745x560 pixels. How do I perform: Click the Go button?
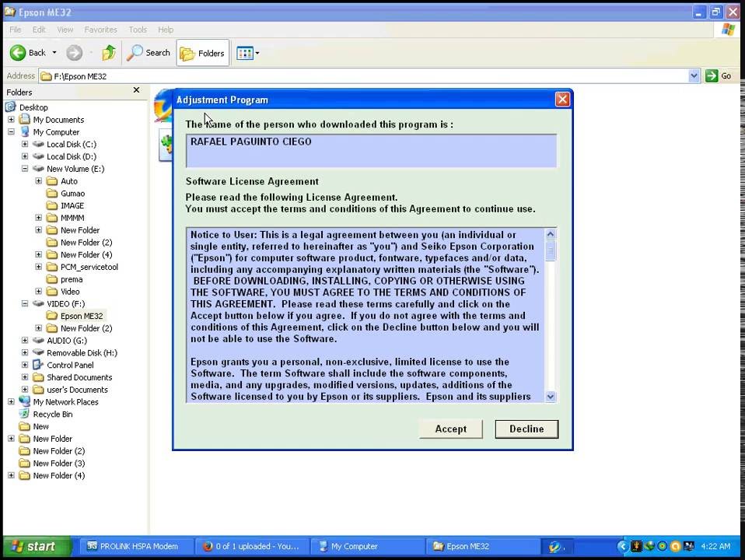719,75
